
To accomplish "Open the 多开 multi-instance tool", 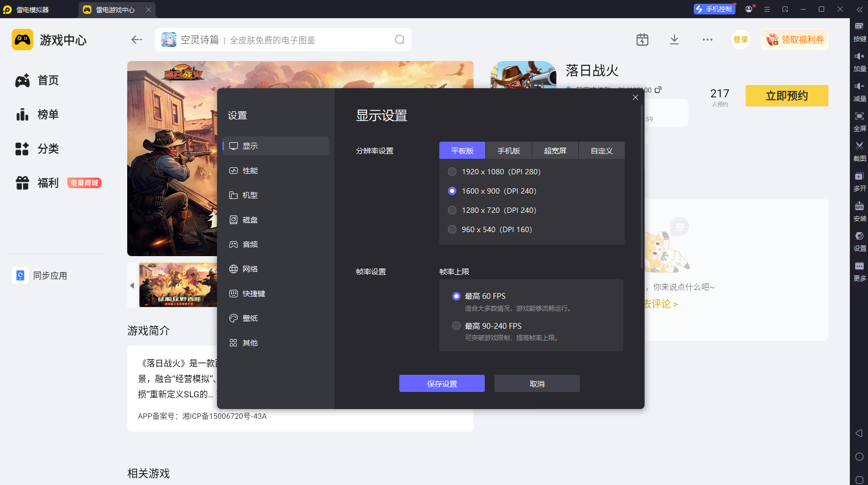I will pos(859,181).
